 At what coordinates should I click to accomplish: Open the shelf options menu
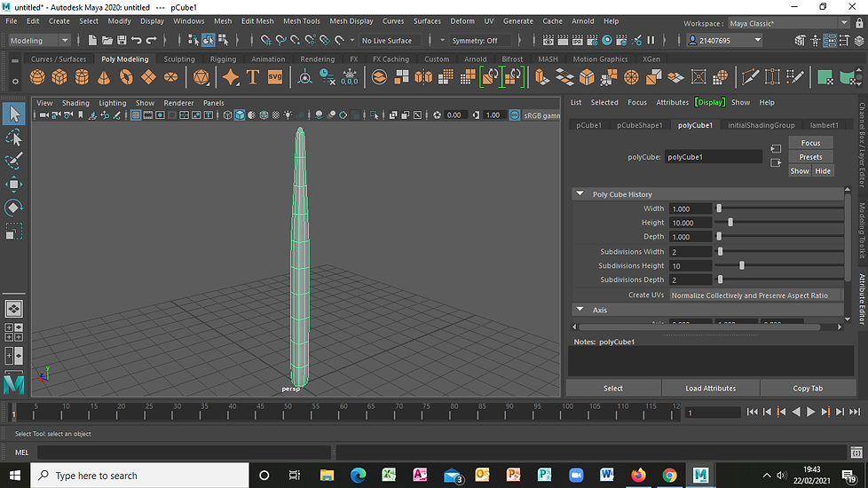15,82
